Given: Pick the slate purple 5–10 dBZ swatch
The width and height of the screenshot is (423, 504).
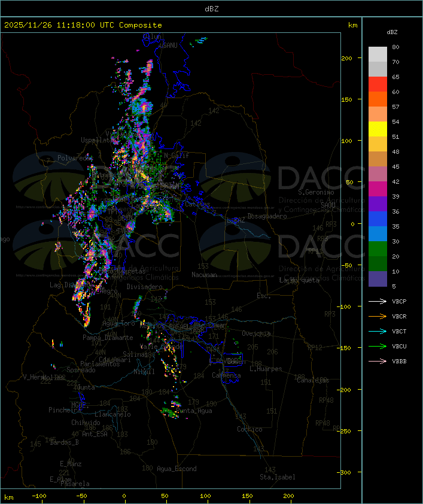Looking at the screenshot, I should coord(378,279).
